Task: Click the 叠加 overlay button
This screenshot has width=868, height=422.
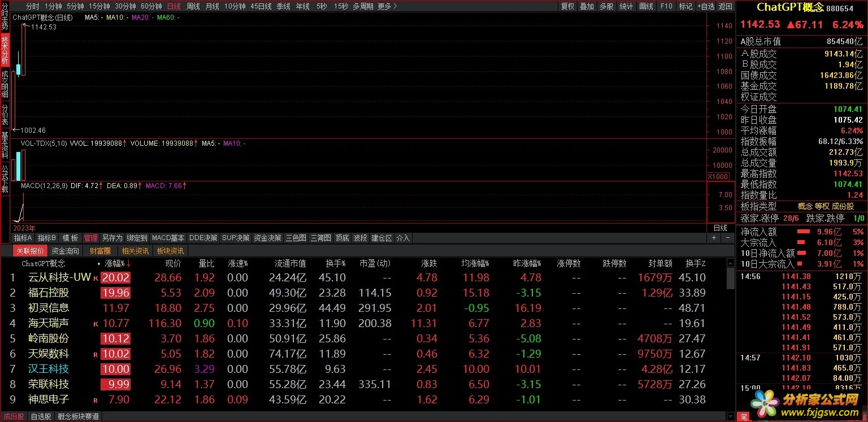Action: (587, 6)
